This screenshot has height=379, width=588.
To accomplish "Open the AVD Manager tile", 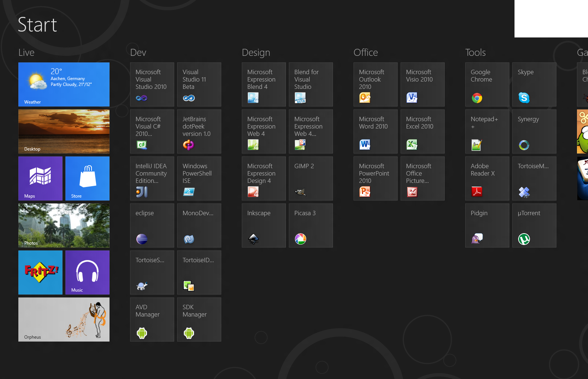I will 152,320.
